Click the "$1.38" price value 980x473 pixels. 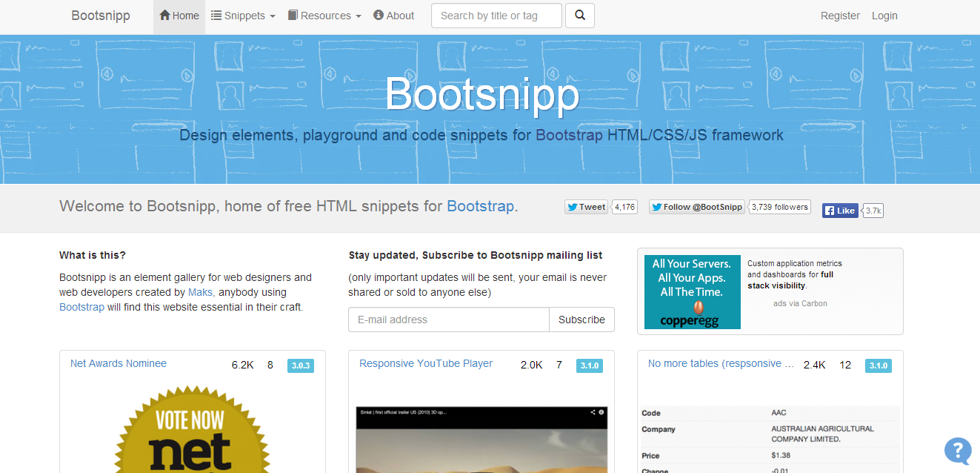click(x=782, y=456)
